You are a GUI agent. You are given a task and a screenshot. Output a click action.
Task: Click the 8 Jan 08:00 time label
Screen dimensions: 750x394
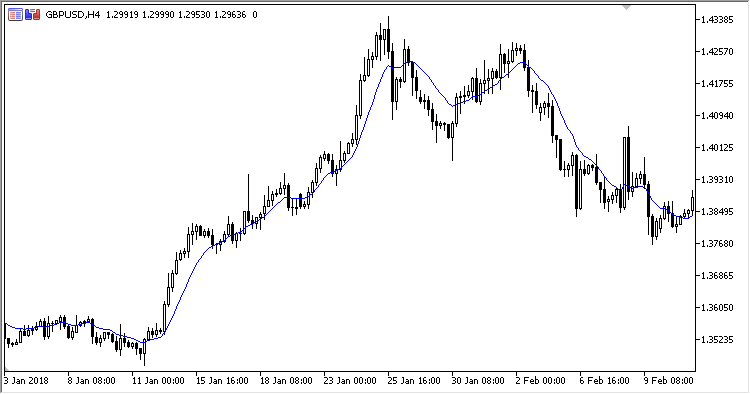point(91,381)
